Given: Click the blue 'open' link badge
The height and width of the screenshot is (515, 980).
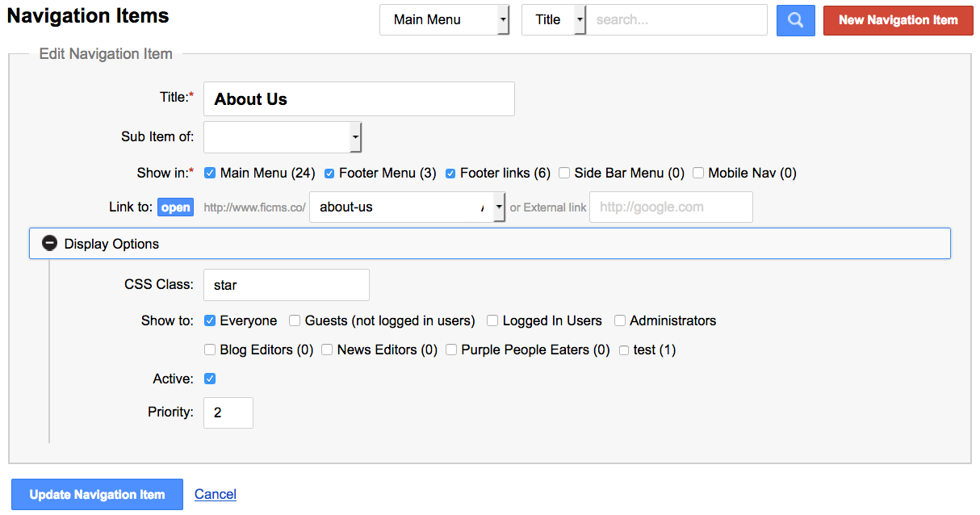Looking at the screenshot, I should (x=175, y=207).
